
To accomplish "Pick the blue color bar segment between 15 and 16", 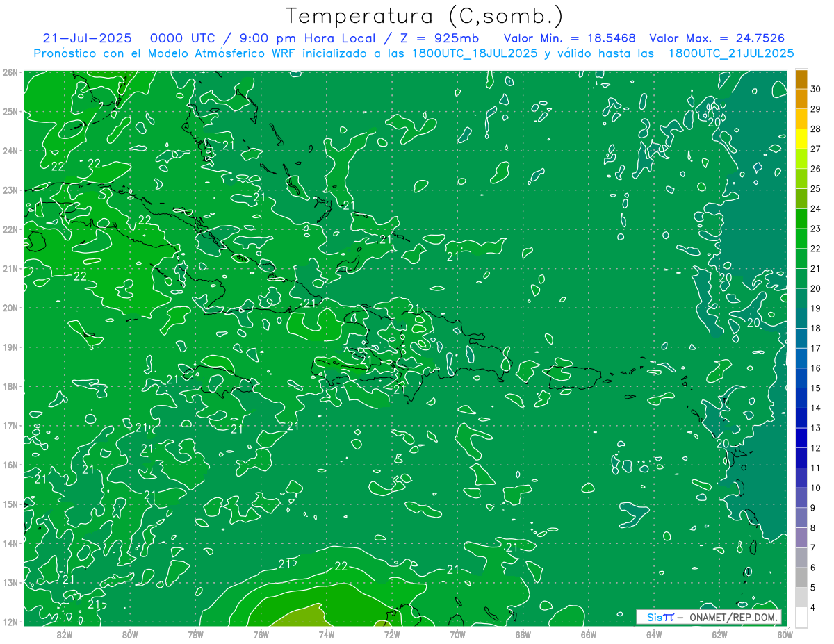I will [x=802, y=378].
